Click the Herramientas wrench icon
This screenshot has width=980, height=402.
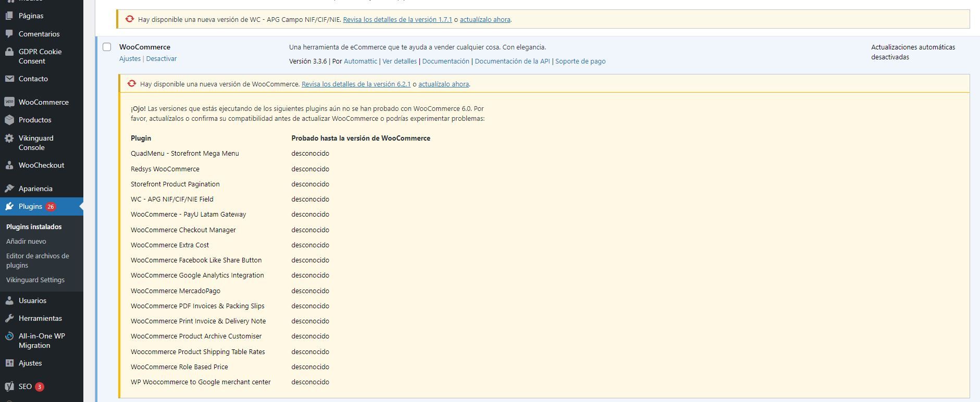click(9, 318)
